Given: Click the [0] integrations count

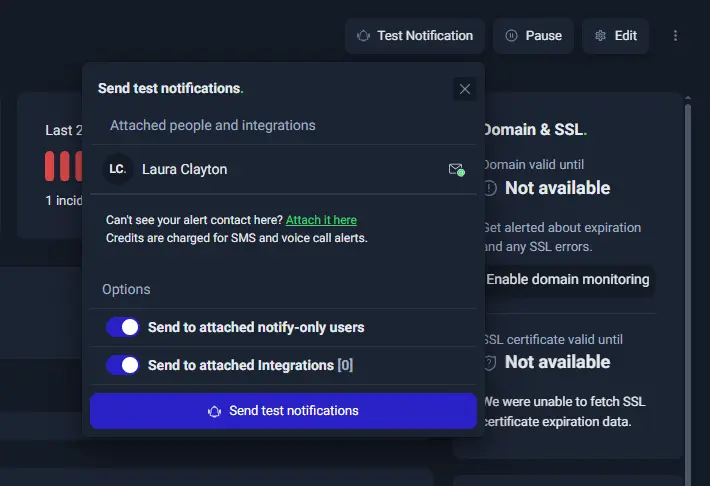Looking at the screenshot, I should (x=345, y=365).
